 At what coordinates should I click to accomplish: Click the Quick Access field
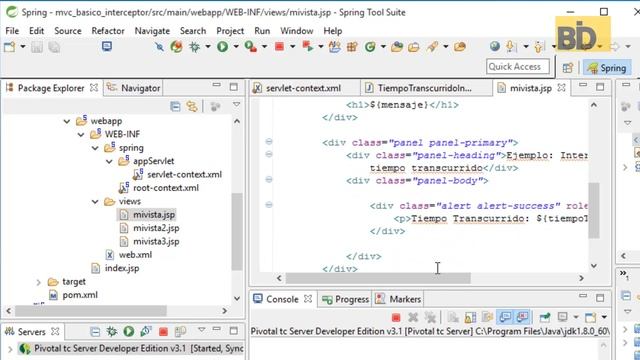click(x=518, y=67)
